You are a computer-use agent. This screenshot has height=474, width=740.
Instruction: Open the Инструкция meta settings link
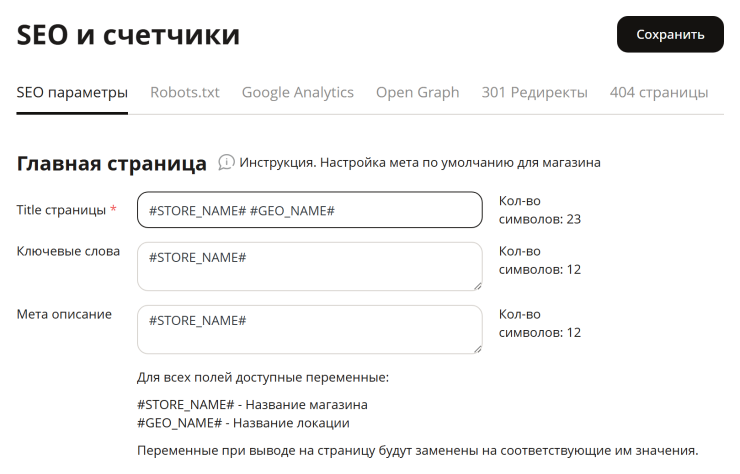(420, 163)
